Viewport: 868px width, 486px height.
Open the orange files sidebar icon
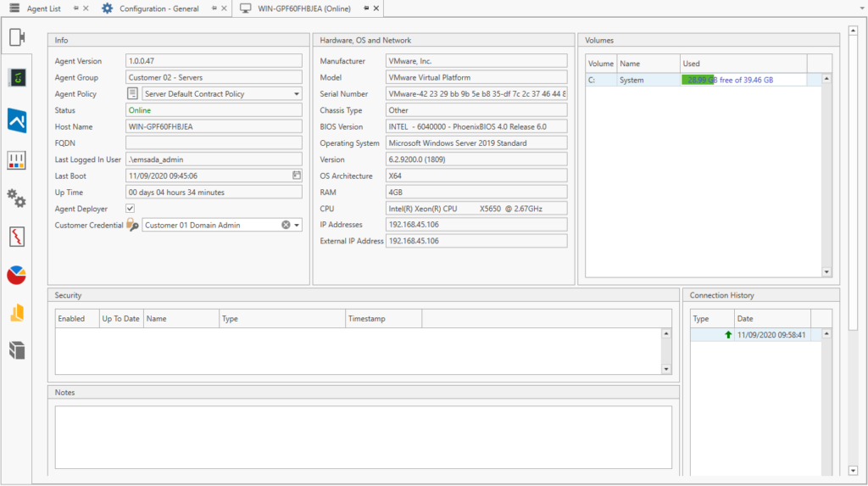click(x=17, y=313)
